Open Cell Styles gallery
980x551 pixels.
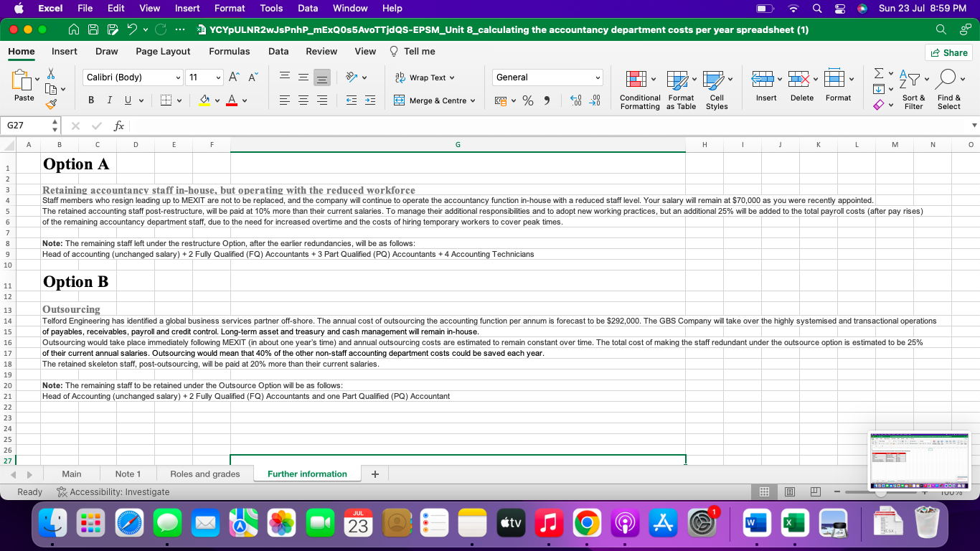click(717, 90)
